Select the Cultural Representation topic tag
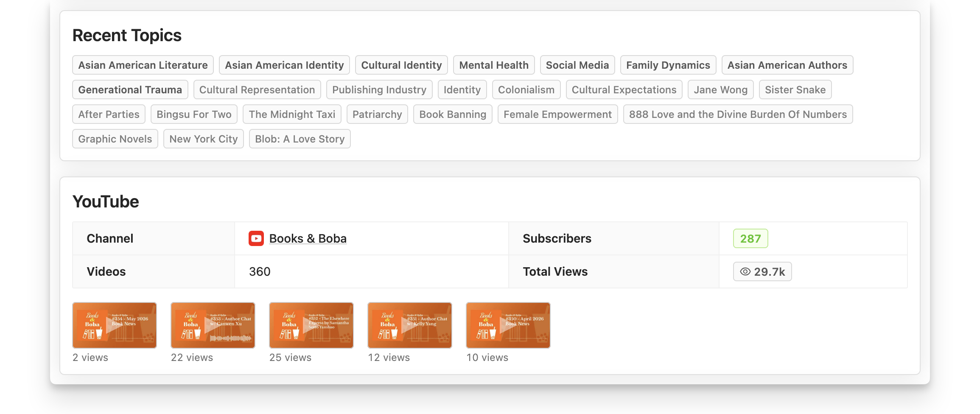Image resolution: width=980 pixels, height=414 pixels. pos(257,90)
